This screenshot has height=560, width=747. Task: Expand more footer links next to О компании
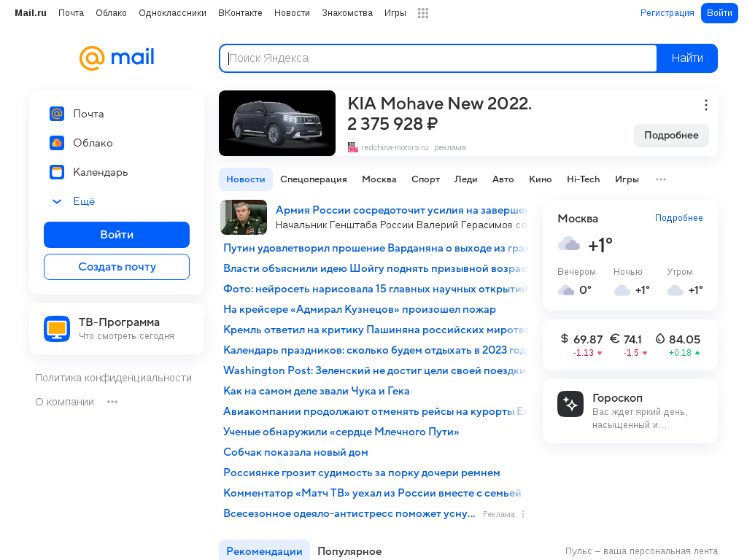click(x=112, y=402)
